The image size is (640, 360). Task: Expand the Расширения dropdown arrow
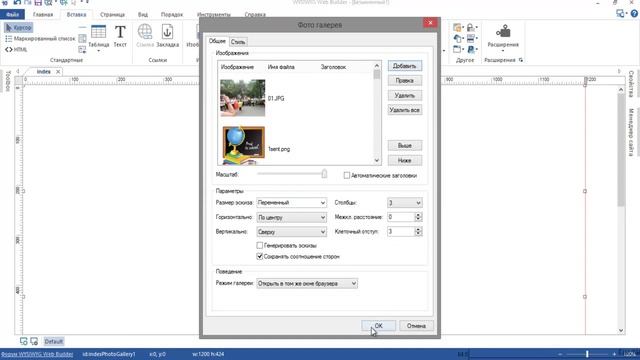tap(503, 51)
